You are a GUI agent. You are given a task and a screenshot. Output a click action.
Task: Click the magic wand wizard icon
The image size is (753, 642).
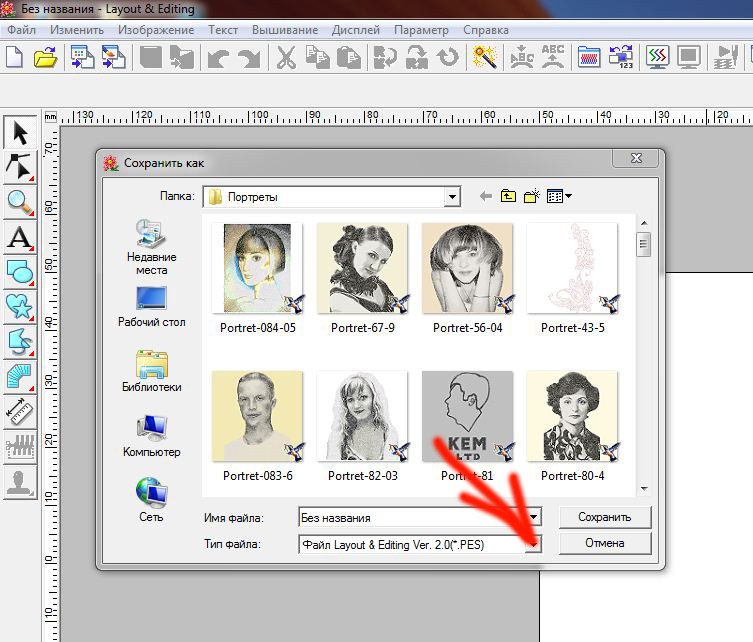tap(486, 57)
